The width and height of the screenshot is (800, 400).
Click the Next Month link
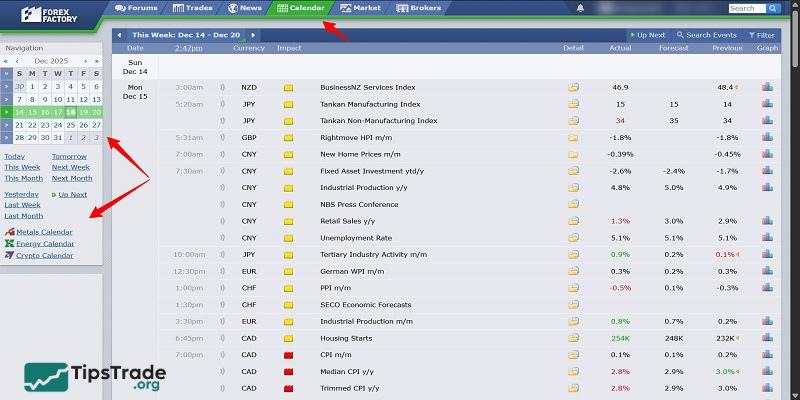coord(71,178)
